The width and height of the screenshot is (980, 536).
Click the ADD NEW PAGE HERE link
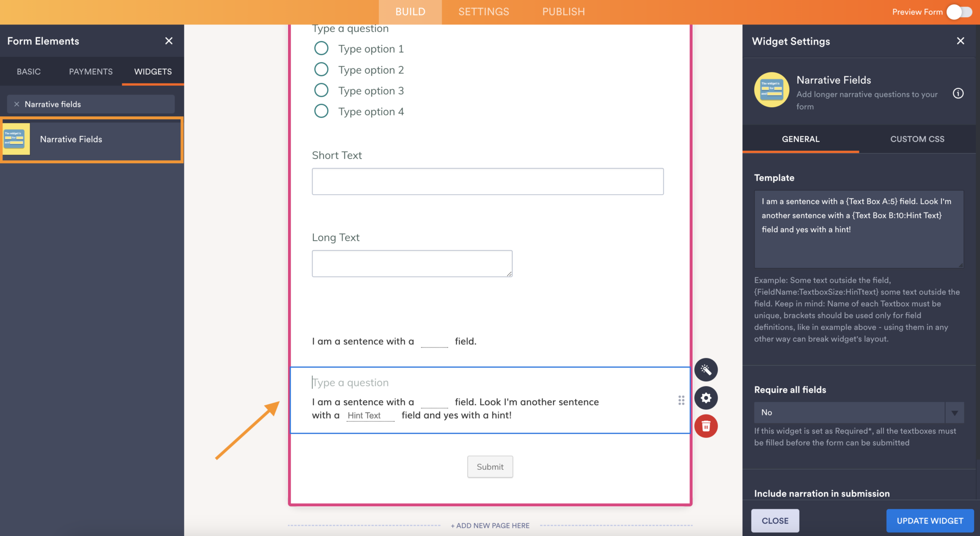[x=490, y=525]
